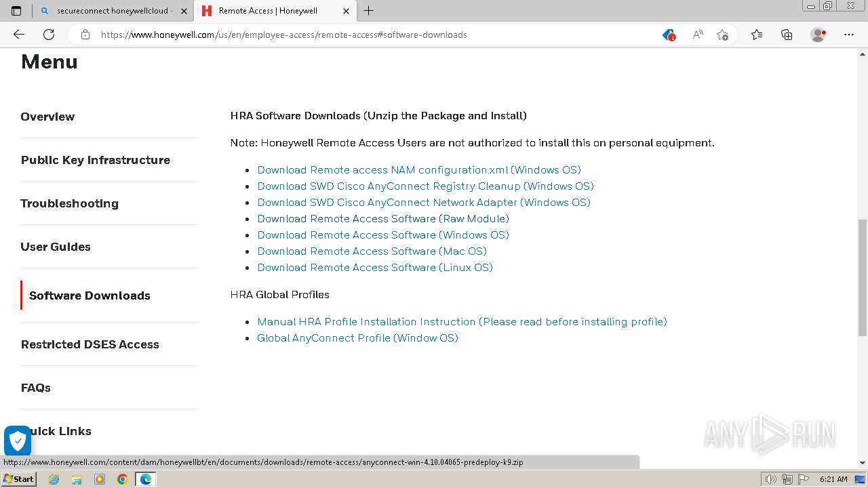The height and width of the screenshot is (488, 868).
Task: Download Remote Access Software for Windows OS
Action: point(383,235)
